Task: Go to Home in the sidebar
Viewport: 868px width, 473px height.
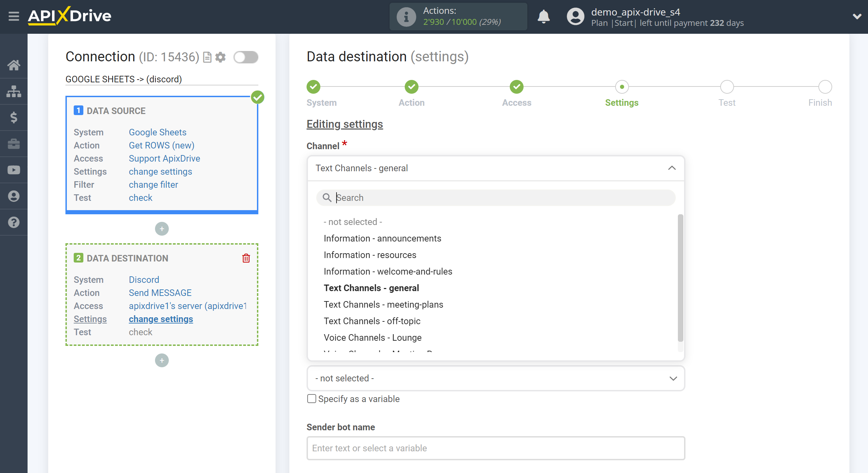Action: coord(14,65)
